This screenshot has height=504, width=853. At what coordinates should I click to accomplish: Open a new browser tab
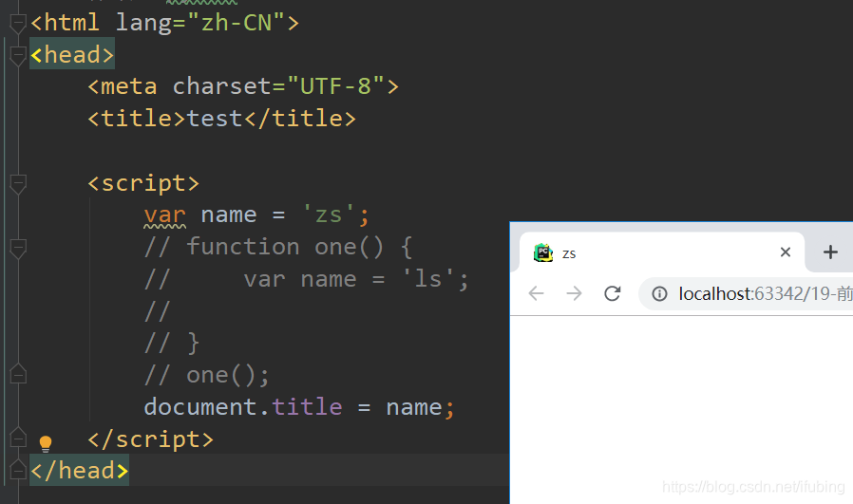(x=830, y=252)
